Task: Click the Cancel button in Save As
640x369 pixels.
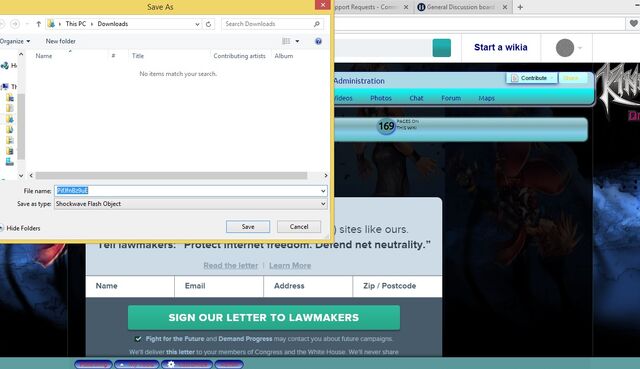Action: pos(299,227)
